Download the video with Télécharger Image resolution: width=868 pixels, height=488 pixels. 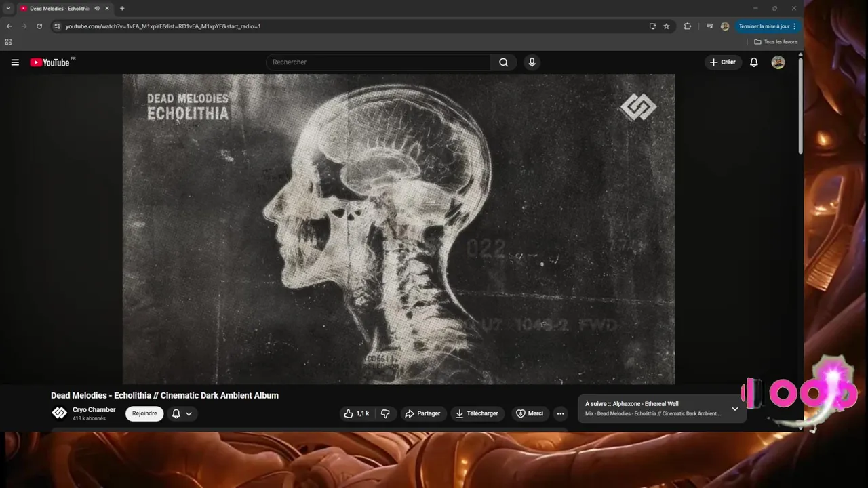click(x=477, y=413)
